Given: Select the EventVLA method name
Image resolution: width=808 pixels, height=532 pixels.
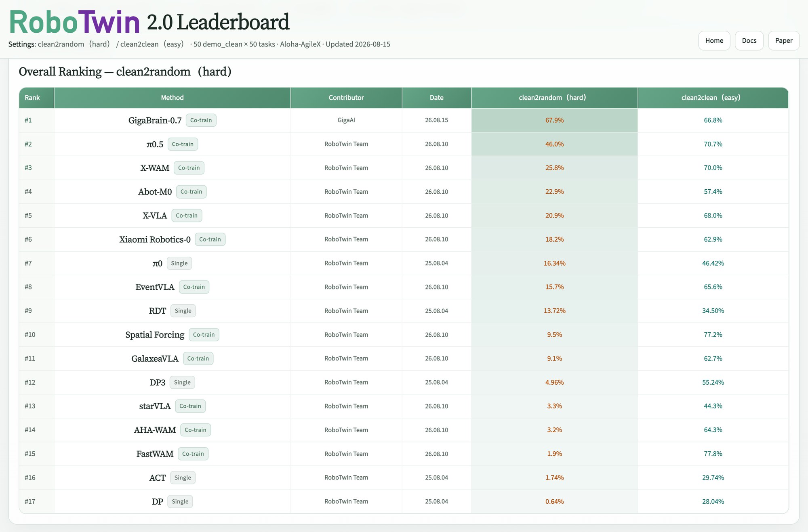Looking at the screenshot, I should (x=155, y=287).
